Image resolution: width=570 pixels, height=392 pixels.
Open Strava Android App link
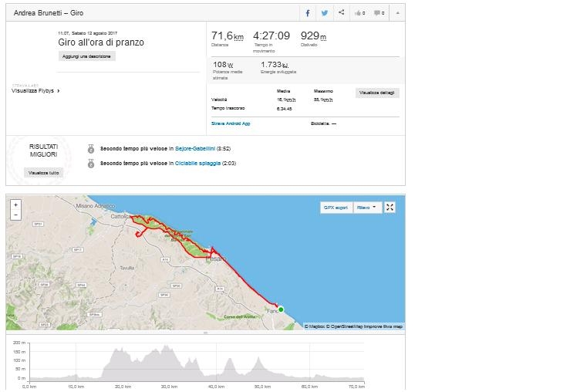click(x=231, y=123)
